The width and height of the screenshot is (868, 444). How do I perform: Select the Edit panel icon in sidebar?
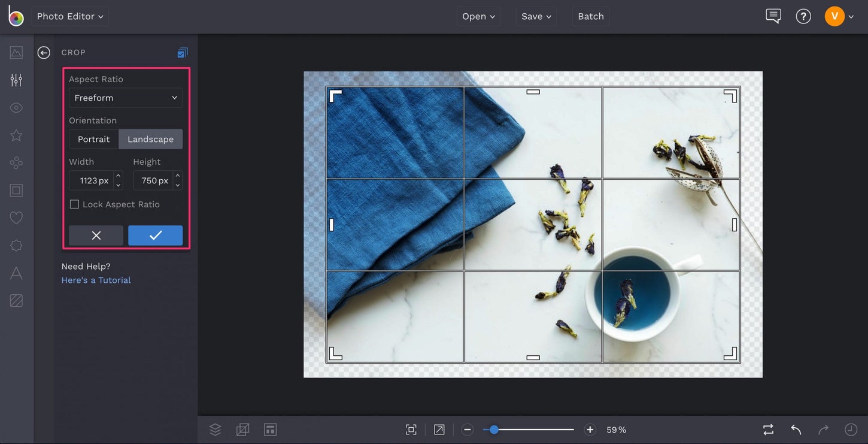[16, 80]
